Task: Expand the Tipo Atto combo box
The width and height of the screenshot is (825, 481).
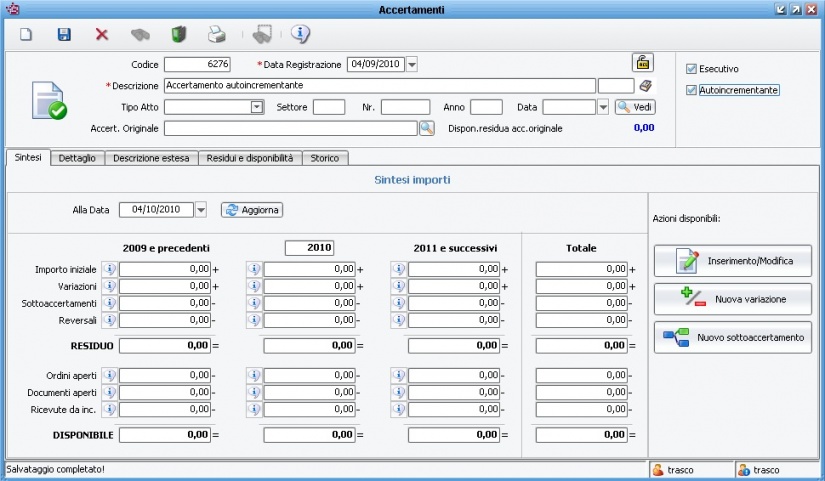Action: click(256, 107)
